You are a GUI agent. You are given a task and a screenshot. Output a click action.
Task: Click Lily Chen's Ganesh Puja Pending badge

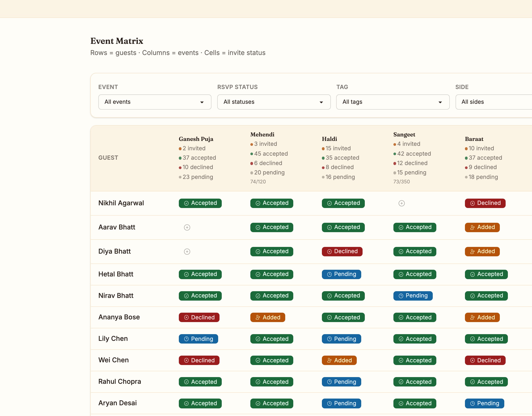click(x=198, y=339)
